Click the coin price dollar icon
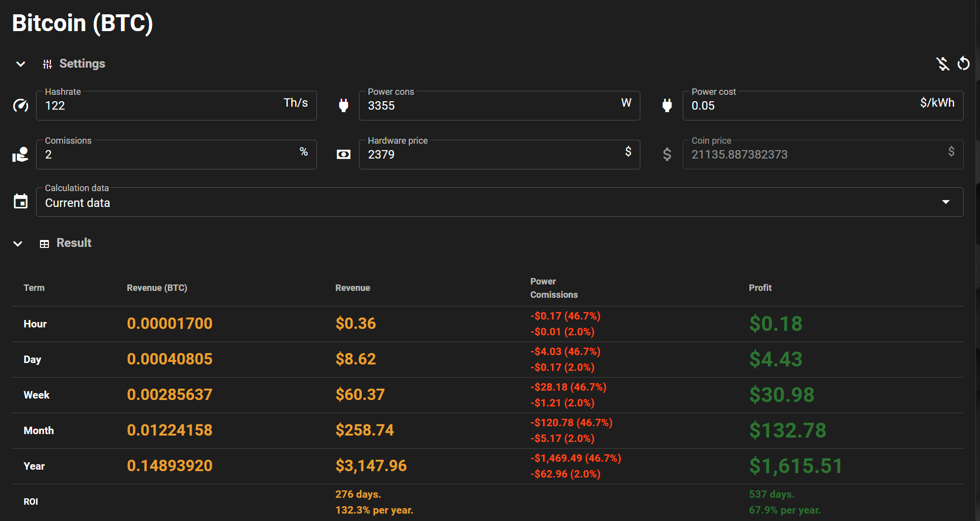 pyautogui.click(x=667, y=155)
